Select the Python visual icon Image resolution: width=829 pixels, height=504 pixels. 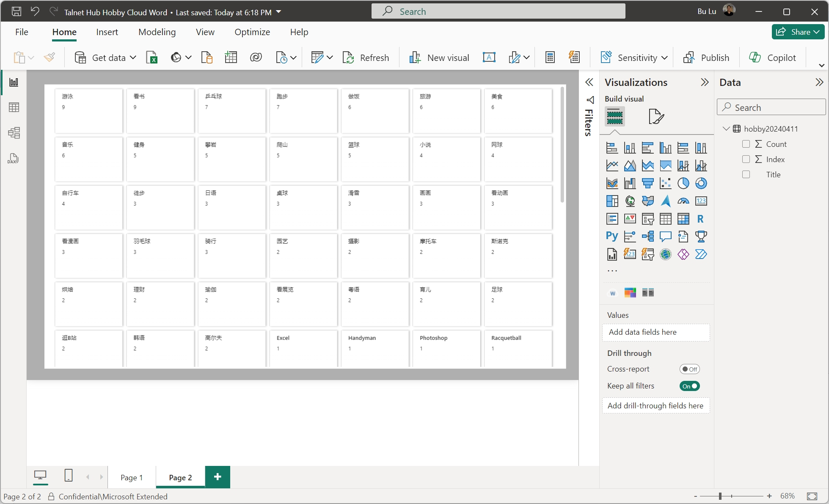(x=612, y=236)
